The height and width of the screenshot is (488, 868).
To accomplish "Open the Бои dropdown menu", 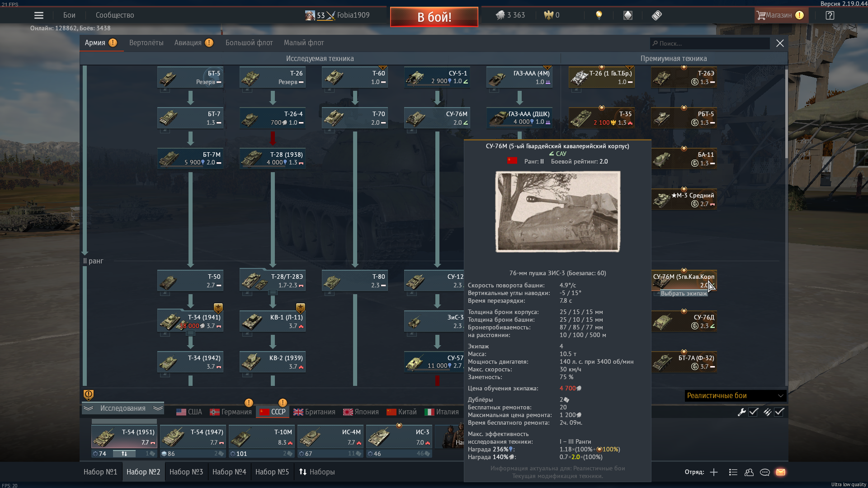I will point(69,15).
